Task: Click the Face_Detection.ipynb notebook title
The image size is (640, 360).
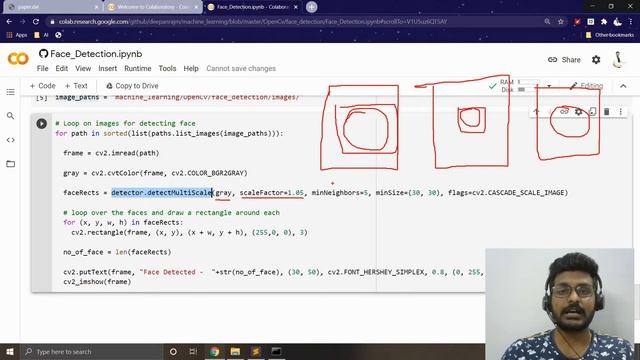Action: (x=96, y=54)
